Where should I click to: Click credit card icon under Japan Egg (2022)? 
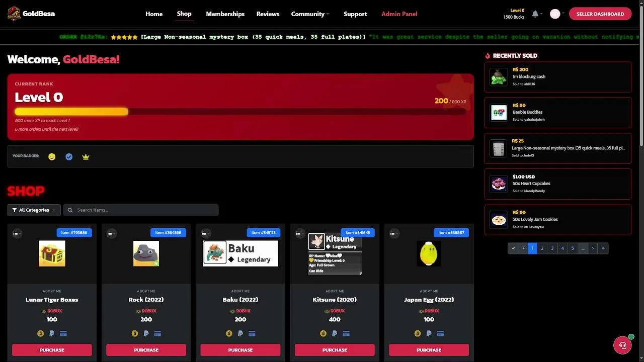[x=440, y=333]
